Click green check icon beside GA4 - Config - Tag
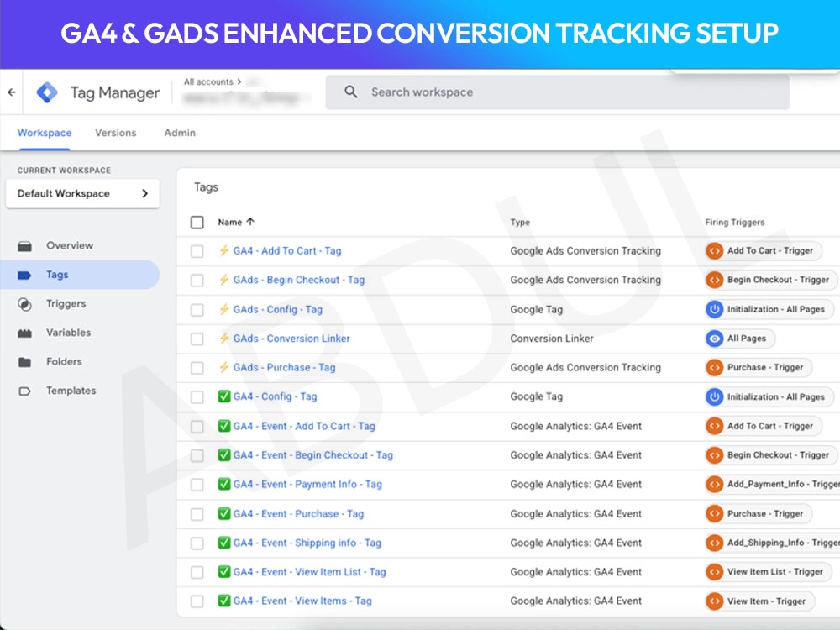The image size is (840, 630). [x=224, y=396]
